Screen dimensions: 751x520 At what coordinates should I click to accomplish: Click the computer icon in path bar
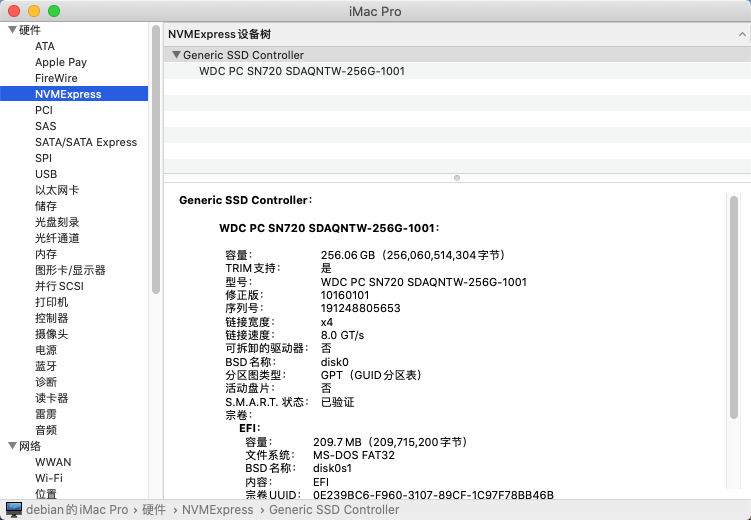click(x=14, y=509)
